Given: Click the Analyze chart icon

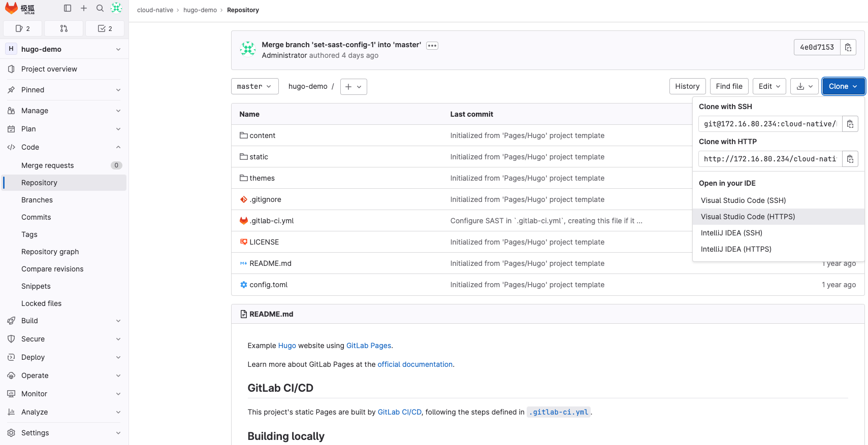Looking at the screenshot, I should coord(11,412).
